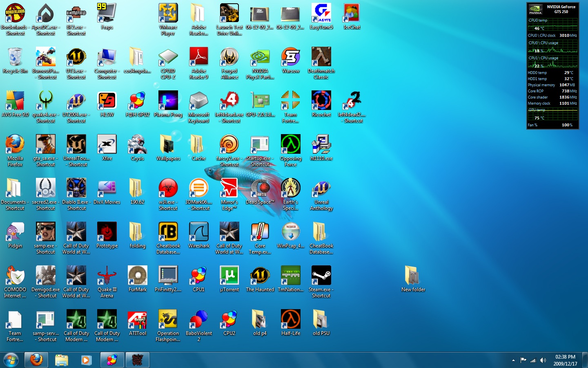Select the Recycle Bin icon

[15, 57]
